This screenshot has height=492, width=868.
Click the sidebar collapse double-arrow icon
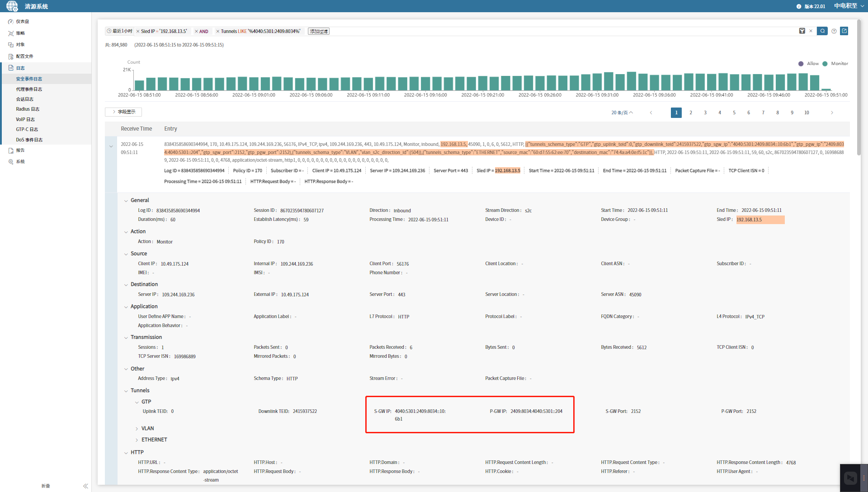pyautogui.click(x=85, y=486)
